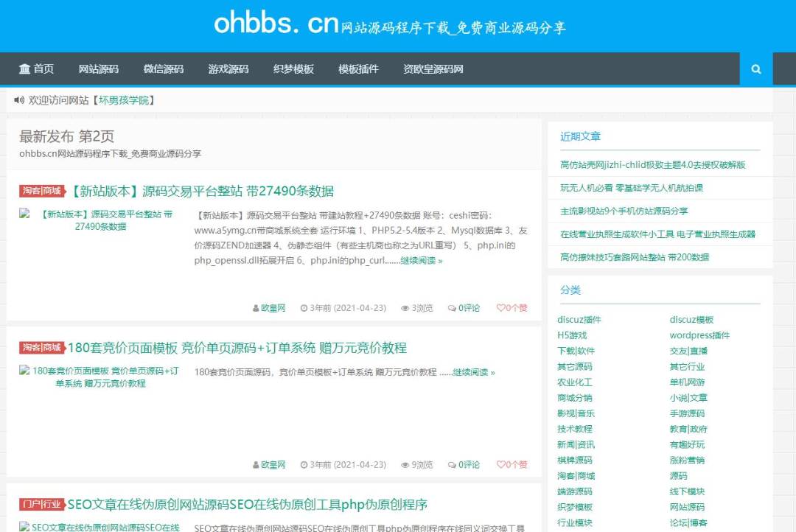Viewport: 796px width, 532px height.
Task: Open post titled 180套竞价页面模板
Action: click(x=237, y=348)
